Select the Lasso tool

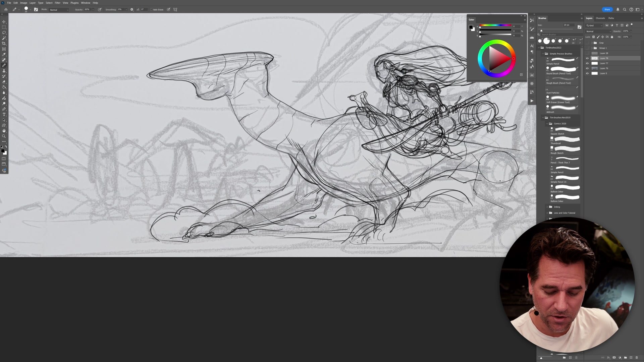pos(4,33)
